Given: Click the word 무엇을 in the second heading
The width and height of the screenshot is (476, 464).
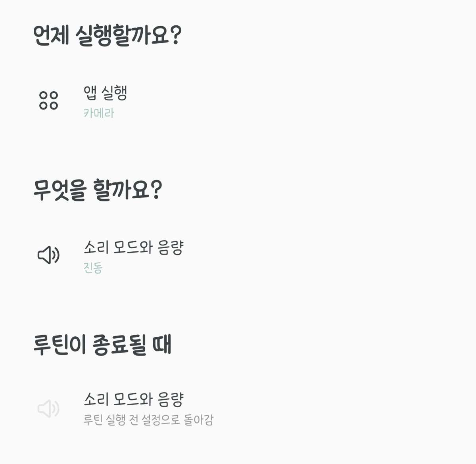Looking at the screenshot, I should coord(59,190).
